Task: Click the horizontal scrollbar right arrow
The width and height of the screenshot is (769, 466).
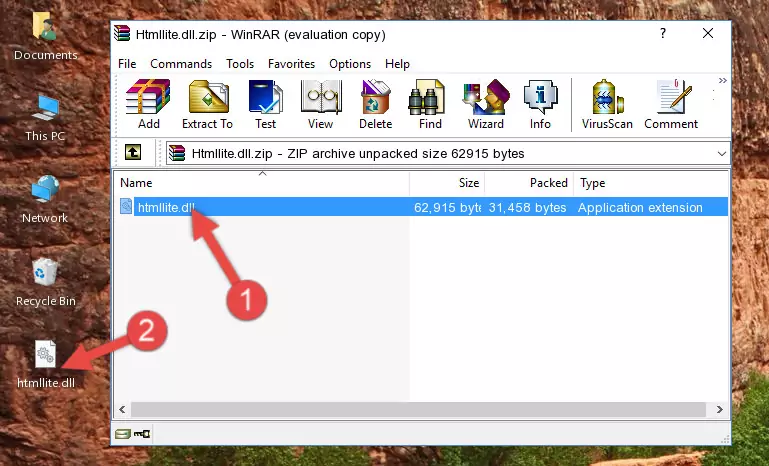Action: coord(719,409)
